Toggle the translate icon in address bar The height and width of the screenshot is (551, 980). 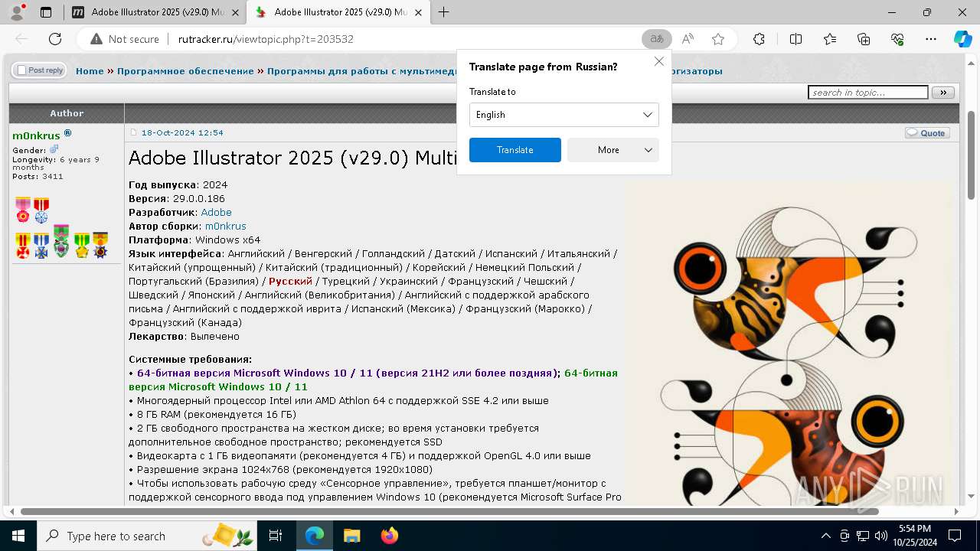point(656,39)
